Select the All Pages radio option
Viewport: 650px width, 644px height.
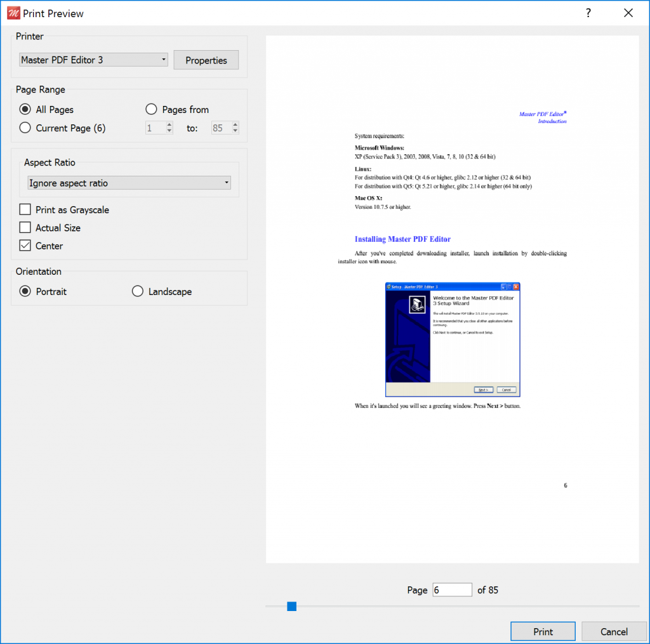click(25, 110)
